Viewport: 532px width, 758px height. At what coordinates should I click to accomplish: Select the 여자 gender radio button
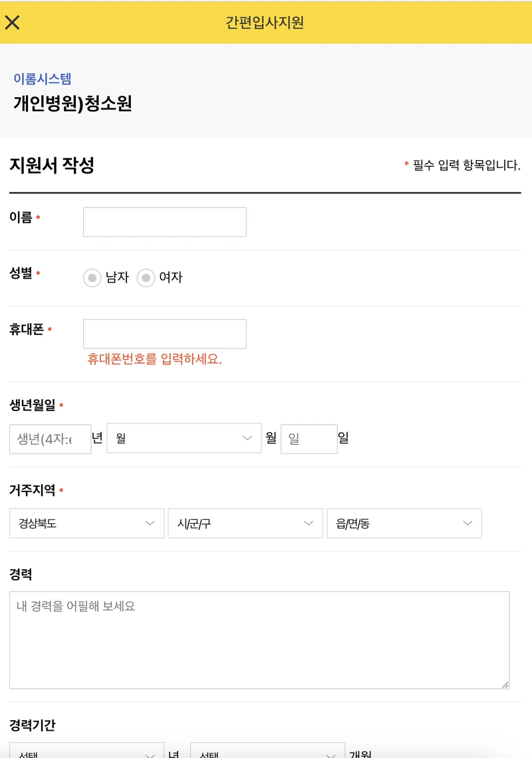click(146, 278)
